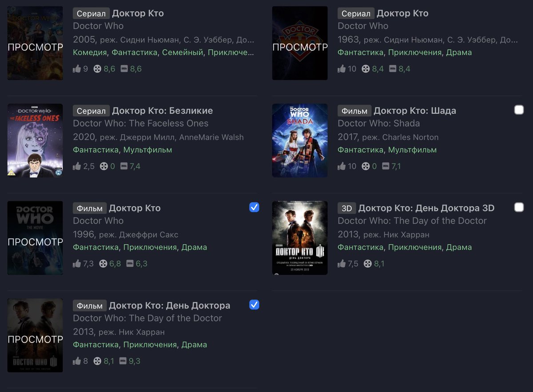Click the Сериал badge of the 2005 series
Screen dimensions: 533x392
coord(91,14)
